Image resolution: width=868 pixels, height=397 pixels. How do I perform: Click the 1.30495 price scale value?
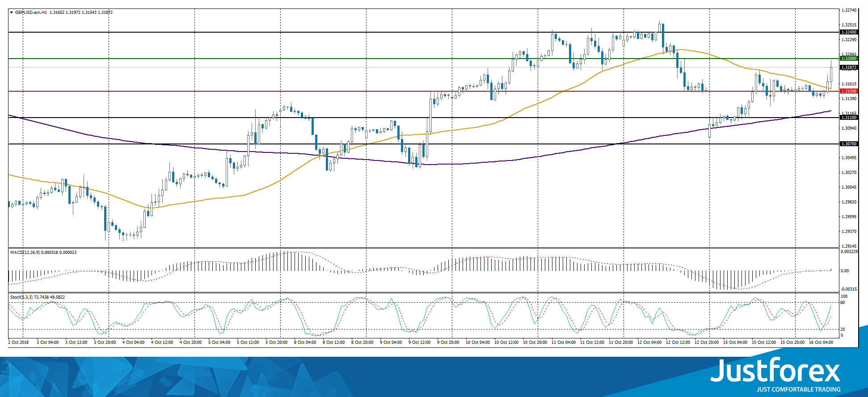(849, 158)
